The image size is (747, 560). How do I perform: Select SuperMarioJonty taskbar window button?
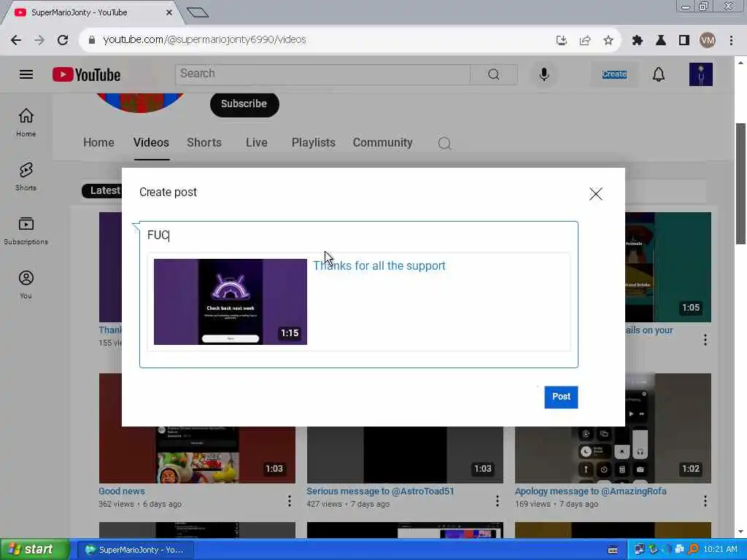[x=134, y=550]
